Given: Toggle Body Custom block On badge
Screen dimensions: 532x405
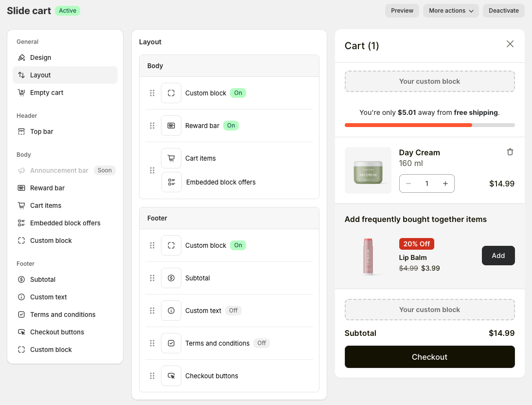Looking at the screenshot, I should click(x=238, y=93).
